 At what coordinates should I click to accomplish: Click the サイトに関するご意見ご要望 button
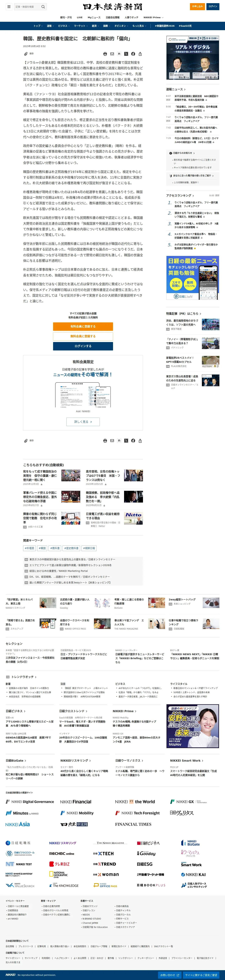(x=201, y=975)
